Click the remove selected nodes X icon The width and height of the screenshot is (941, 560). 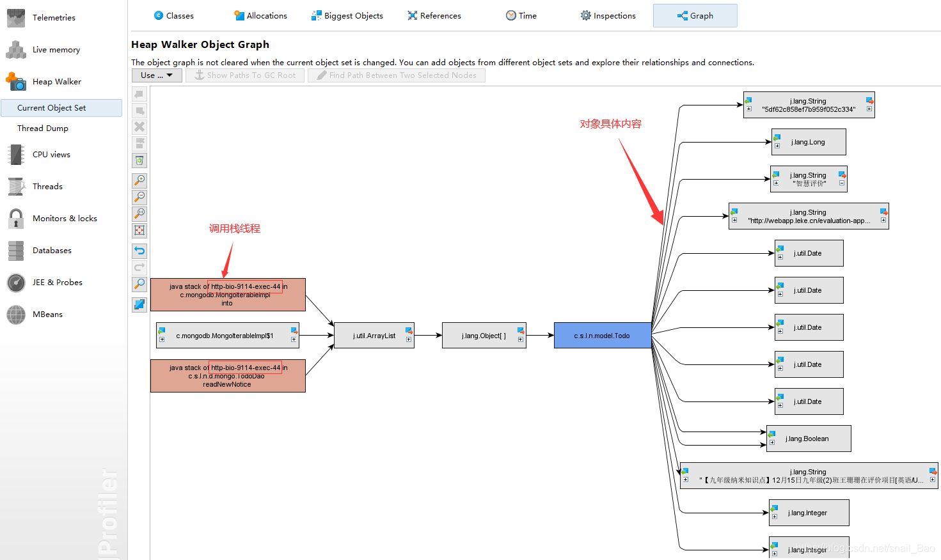(x=139, y=127)
